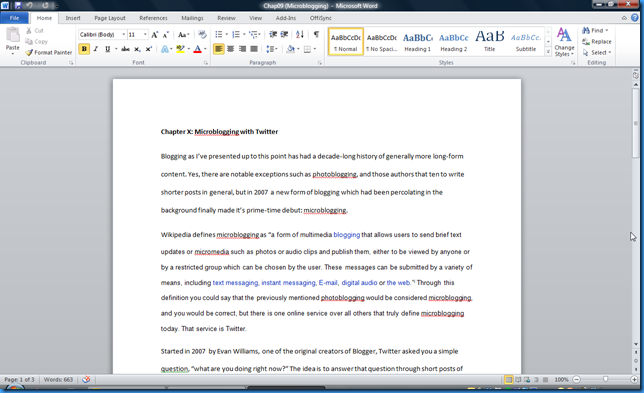
Task: Toggle Underline formatting
Action: pos(108,49)
